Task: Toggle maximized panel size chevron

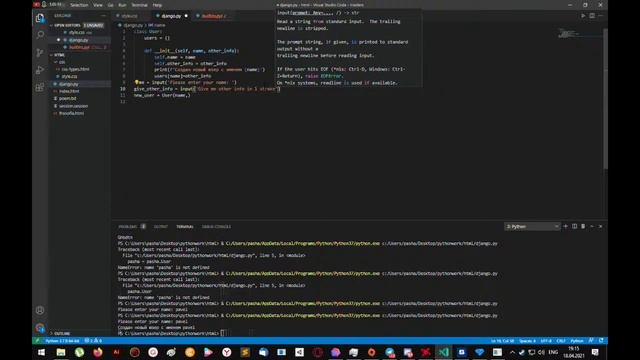Action: click(x=592, y=226)
